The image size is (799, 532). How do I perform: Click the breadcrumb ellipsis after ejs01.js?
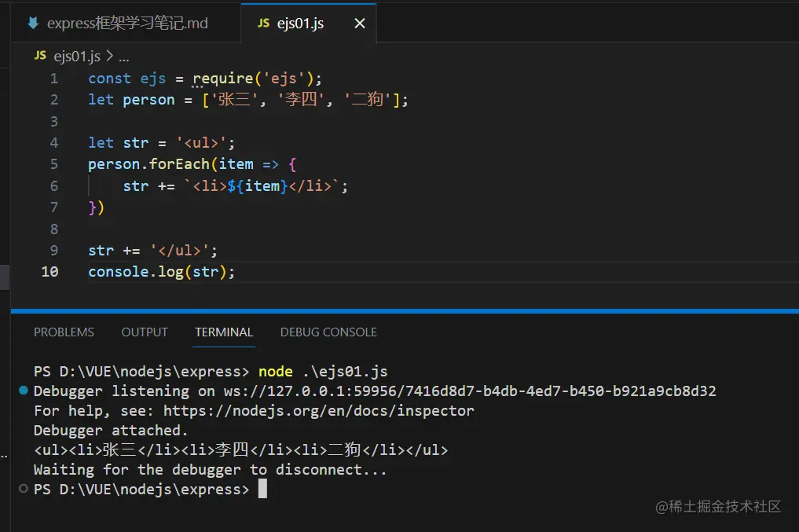124,57
